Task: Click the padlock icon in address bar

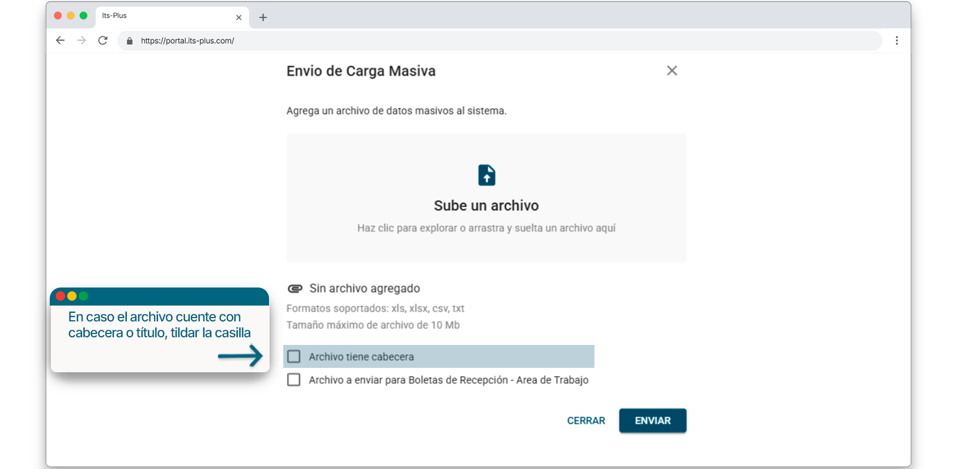Action: pyautogui.click(x=130, y=41)
